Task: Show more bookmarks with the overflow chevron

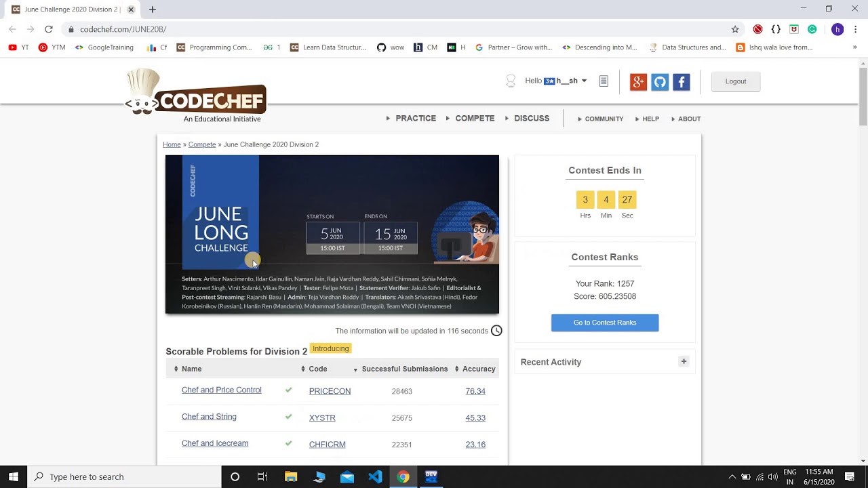Action: click(854, 47)
